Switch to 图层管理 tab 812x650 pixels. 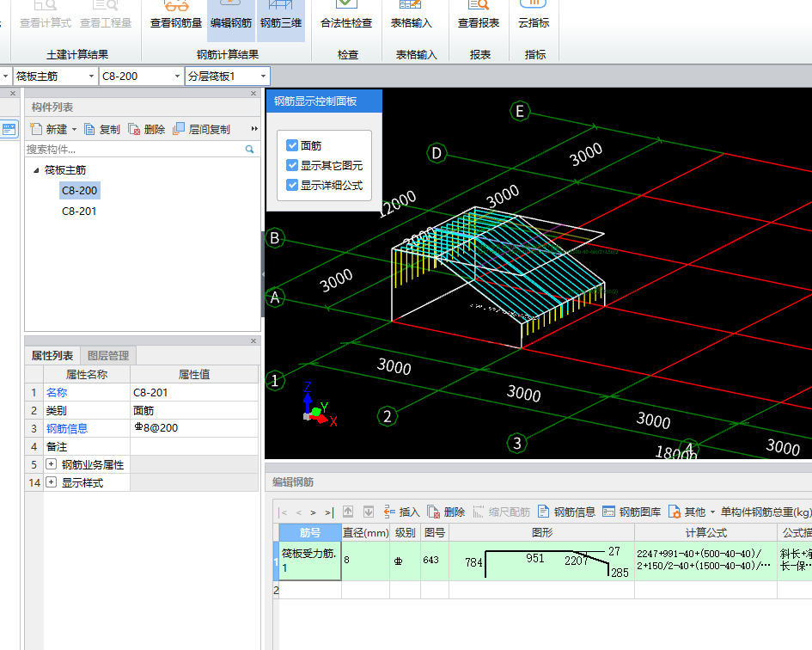tap(108, 356)
